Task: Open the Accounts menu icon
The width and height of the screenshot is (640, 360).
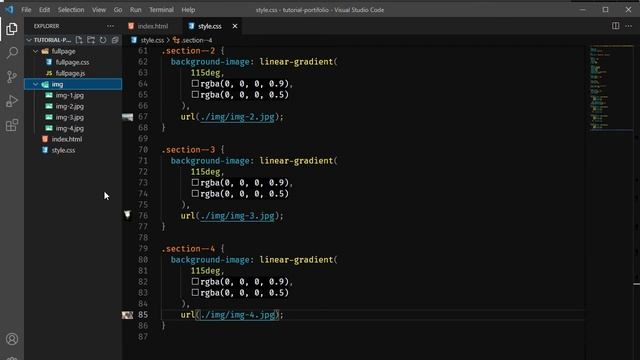Action: pyautogui.click(x=12, y=339)
